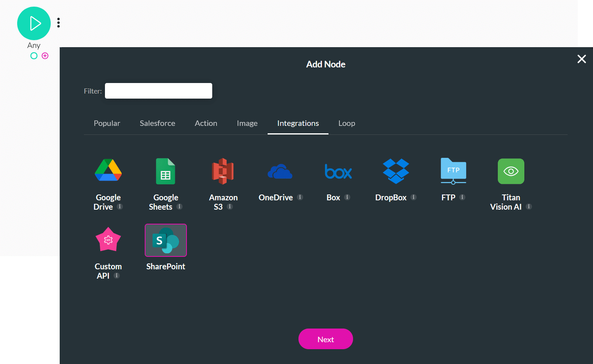Viewport: 593px width, 364px height.
Task: Click the Next button
Action: coord(325,339)
